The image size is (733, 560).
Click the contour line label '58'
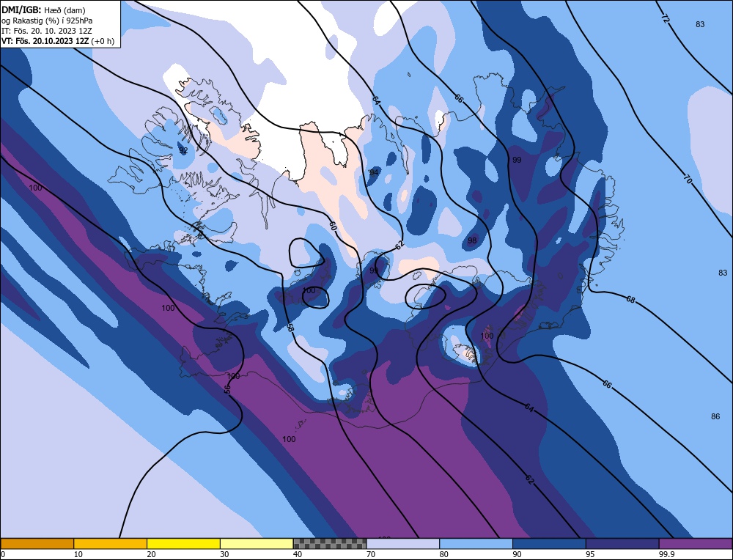click(290, 328)
